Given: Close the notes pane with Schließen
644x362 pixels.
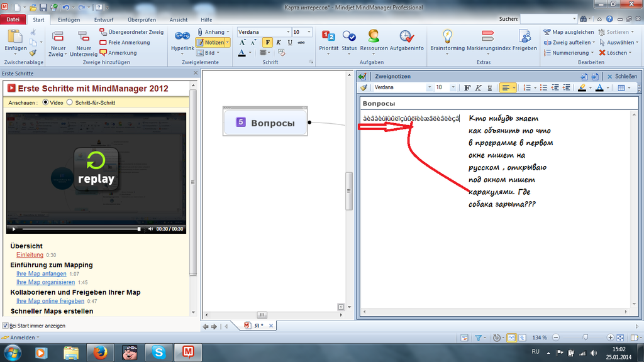Looking at the screenshot, I should (x=618, y=76).
